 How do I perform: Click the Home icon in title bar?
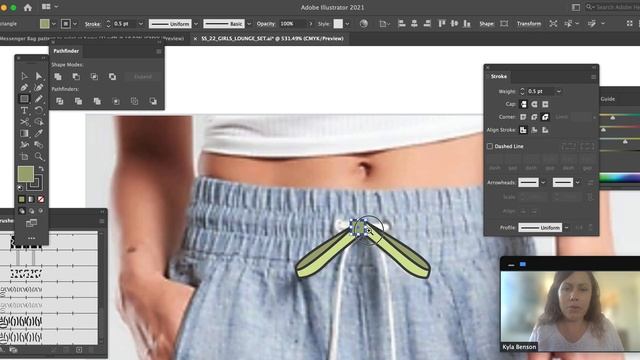click(x=28, y=7)
